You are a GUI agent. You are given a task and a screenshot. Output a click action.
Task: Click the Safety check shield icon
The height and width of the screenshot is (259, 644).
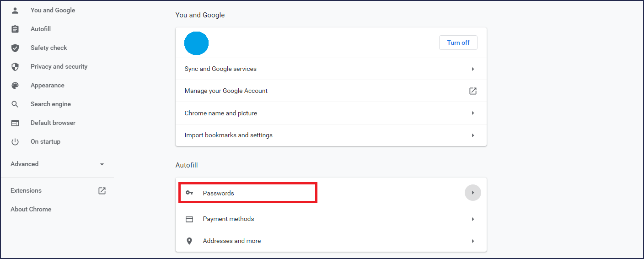[x=15, y=48]
